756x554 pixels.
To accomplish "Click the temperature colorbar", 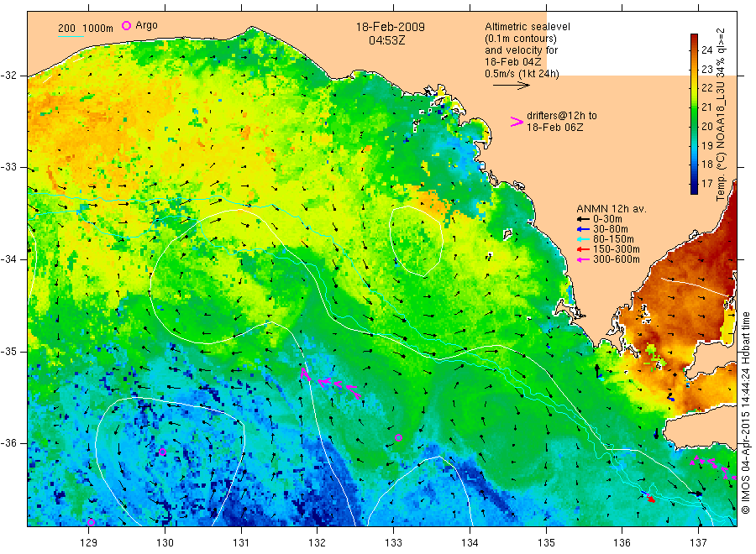I will [694, 113].
